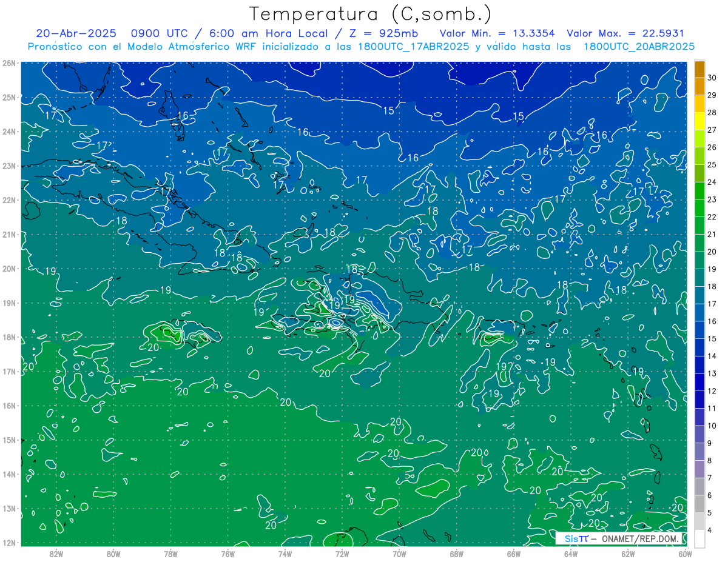Click the '26' color scale label

tap(713, 147)
